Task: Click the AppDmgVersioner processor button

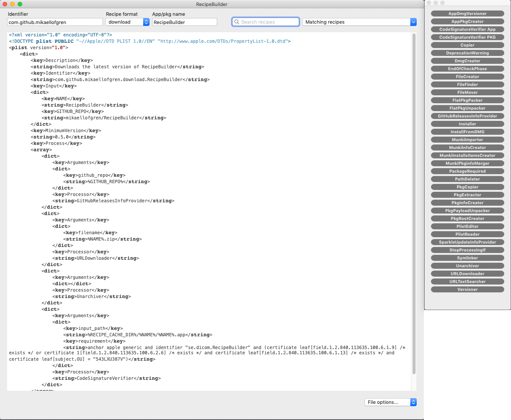Action: click(x=467, y=14)
